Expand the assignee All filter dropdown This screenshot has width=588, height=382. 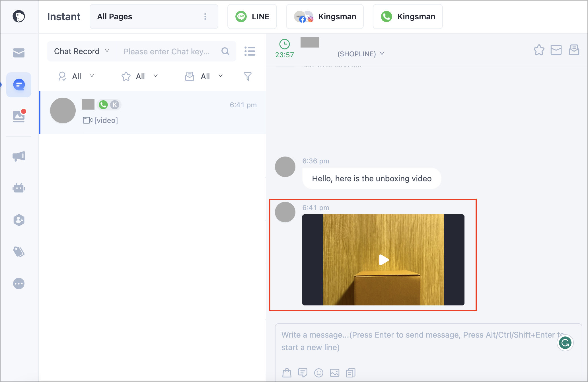tap(76, 76)
